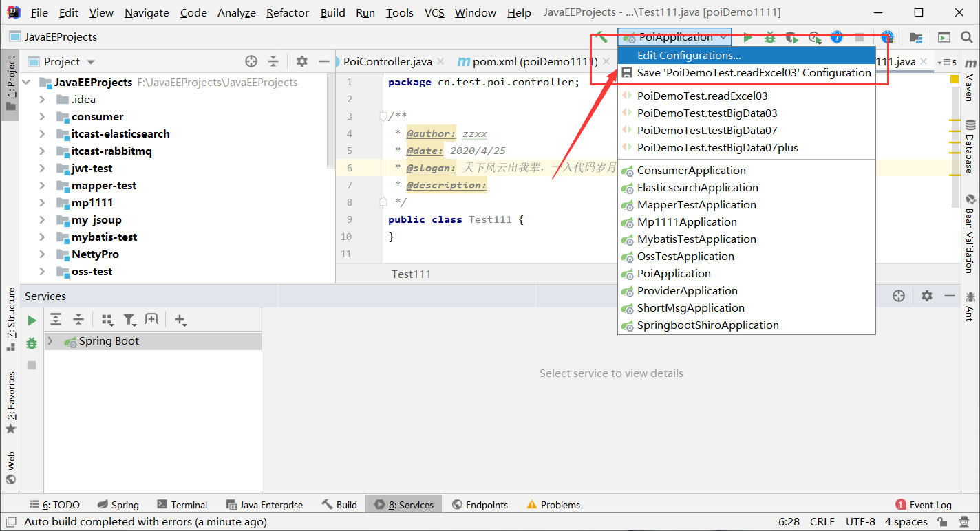The width and height of the screenshot is (980, 531).
Task: Hide the Services tool window
Action: point(950,296)
